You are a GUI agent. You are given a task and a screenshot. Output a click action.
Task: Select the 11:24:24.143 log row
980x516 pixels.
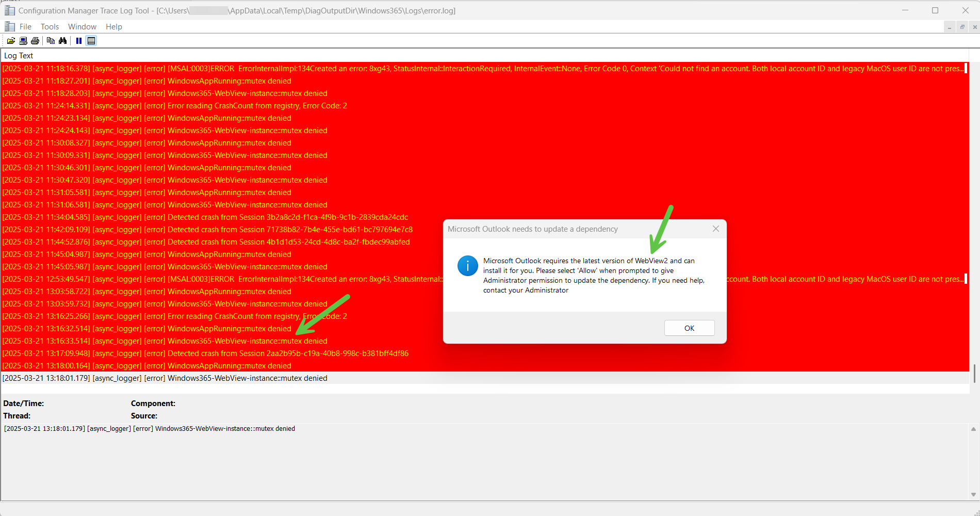coord(485,131)
